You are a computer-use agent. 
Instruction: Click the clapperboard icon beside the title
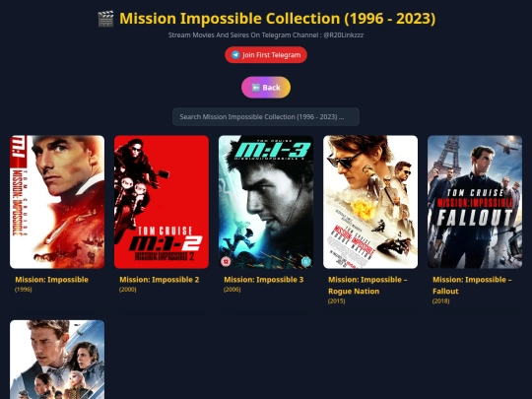105,19
